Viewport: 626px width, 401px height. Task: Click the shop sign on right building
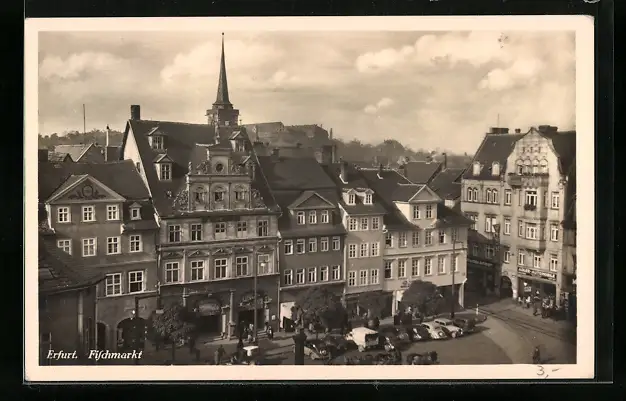[536, 274]
